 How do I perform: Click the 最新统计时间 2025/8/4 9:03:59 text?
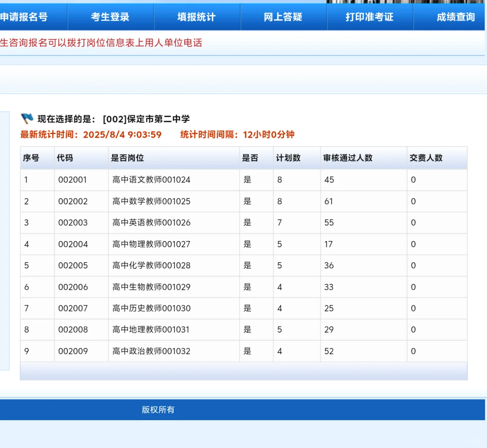pyautogui.click(x=91, y=135)
